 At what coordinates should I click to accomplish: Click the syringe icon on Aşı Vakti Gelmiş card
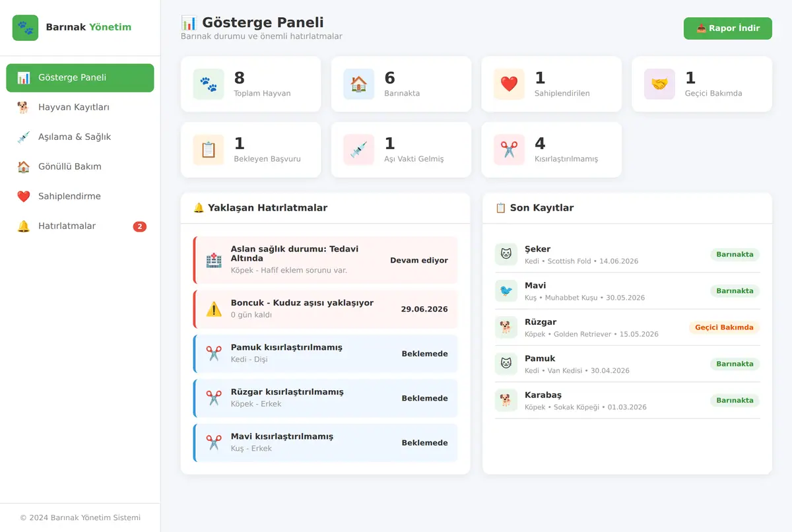359,150
